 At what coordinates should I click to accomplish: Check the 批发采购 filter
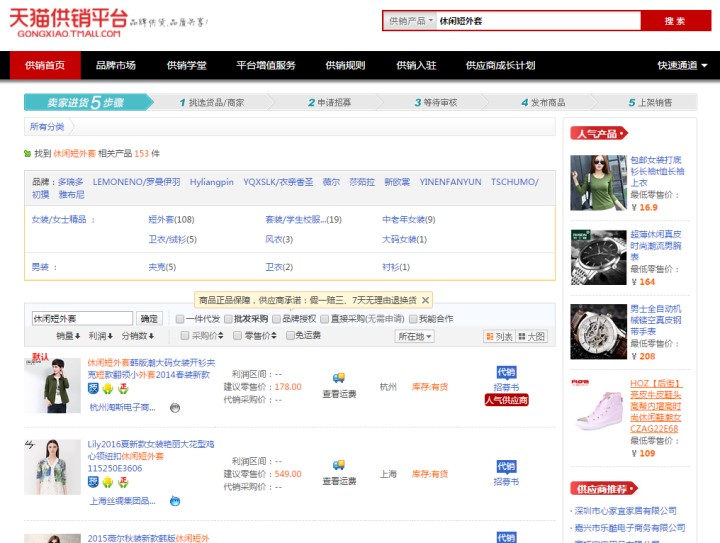click(228, 319)
